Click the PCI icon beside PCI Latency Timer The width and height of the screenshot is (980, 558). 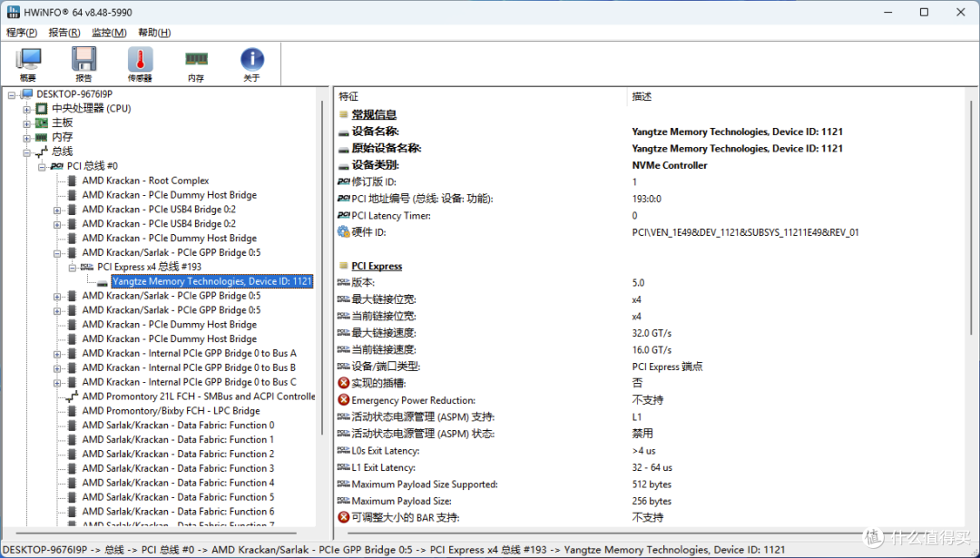point(343,216)
